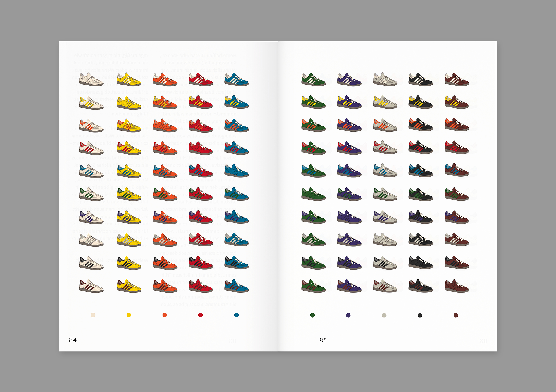Image resolution: width=556 pixels, height=392 pixels.
Task: Pick the all-red sneaker with red stripes
Action: pos(201,148)
